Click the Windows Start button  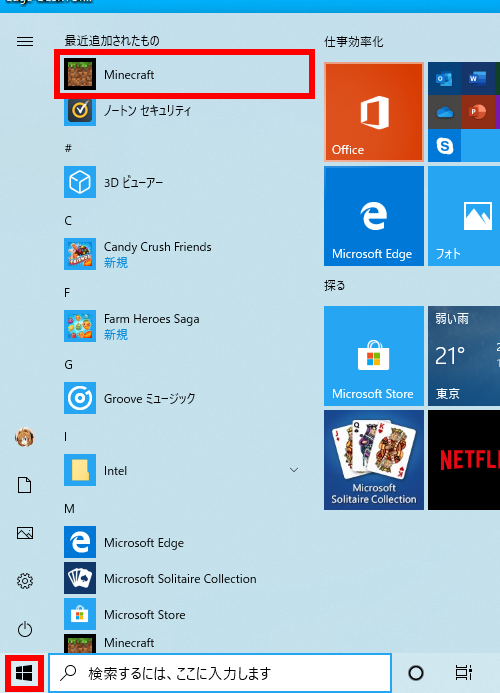[x=24, y=673]
